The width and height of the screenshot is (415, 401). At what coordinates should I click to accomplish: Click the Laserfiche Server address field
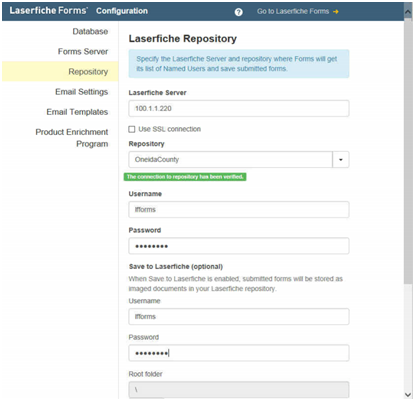pos(239,108)
